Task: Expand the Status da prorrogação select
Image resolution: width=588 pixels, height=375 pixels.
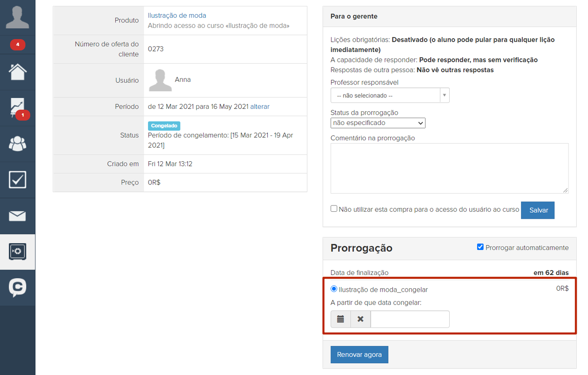Action: [378, 123]
